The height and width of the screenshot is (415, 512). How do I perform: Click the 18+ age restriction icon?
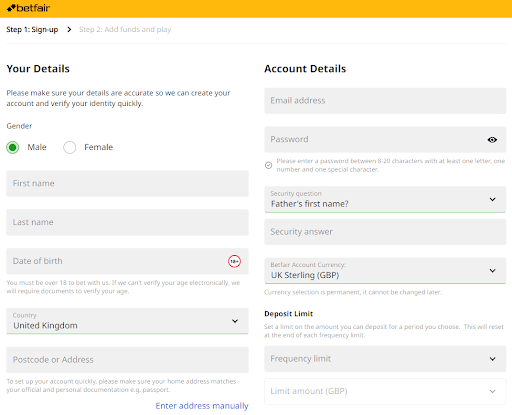[x=234, y=261]
